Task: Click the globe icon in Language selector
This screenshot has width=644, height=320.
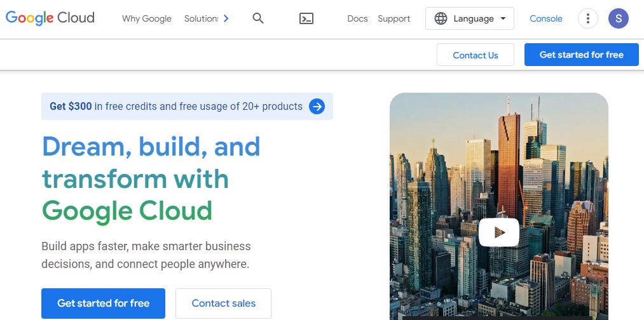Action: (x=441, y=18)
